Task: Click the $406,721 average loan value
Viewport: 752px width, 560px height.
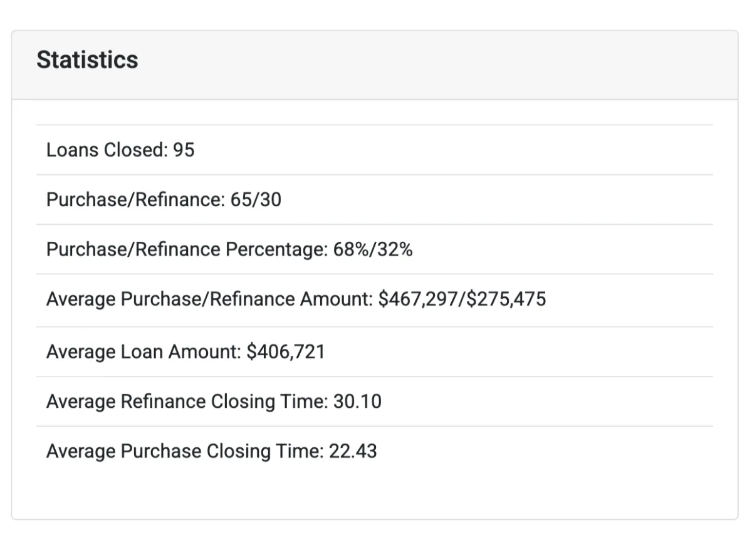Action: coord(286,352)
